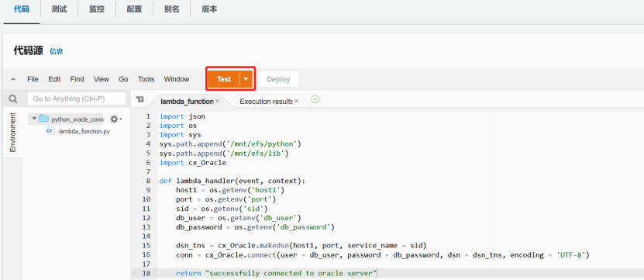Collapse the menu bar with the up arrow
This screenshot has width=644, height=280.
(x=13, y=79)
